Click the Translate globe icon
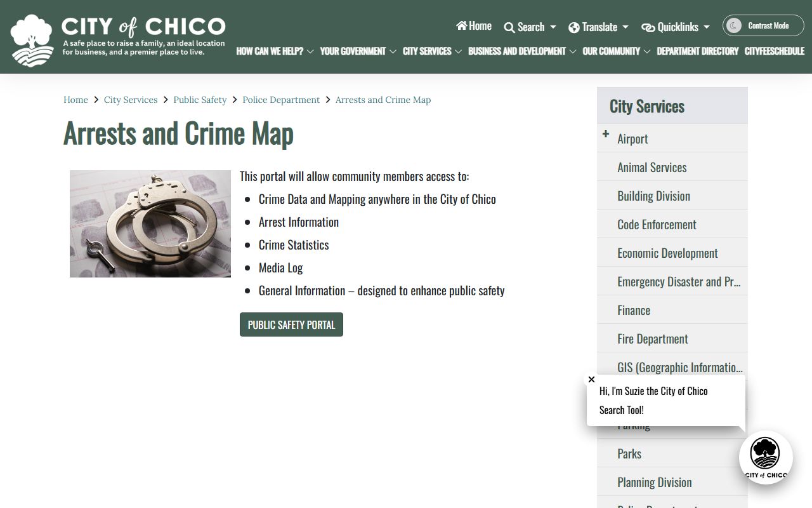Image resolution: width=812 pixels, height=508 pixels. point(574,27)
